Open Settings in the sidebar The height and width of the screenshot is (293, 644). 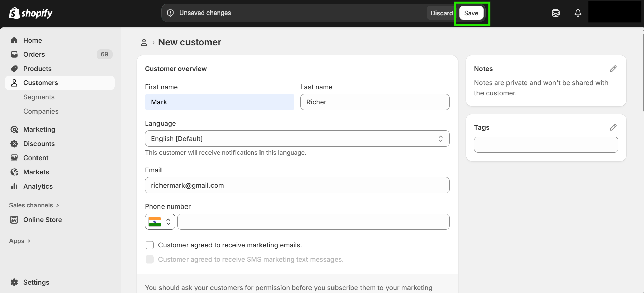[x=36, y=282]
